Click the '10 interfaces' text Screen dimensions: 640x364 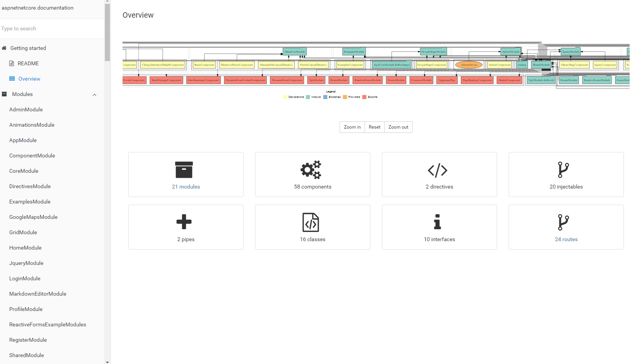pos(439,239)
